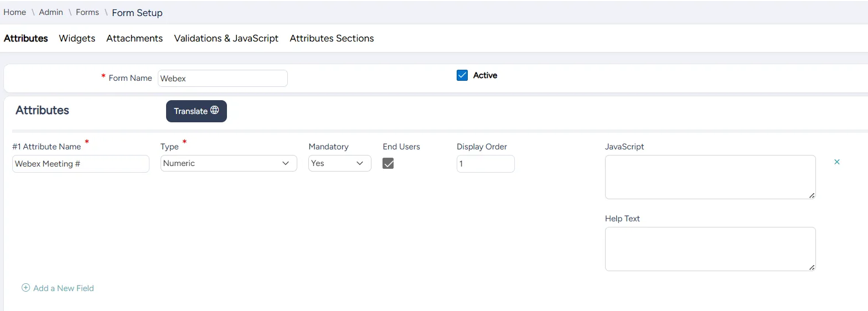Click inside the Help Text area
This screenshot has height=311, width=868.
(x=710, y=249)
